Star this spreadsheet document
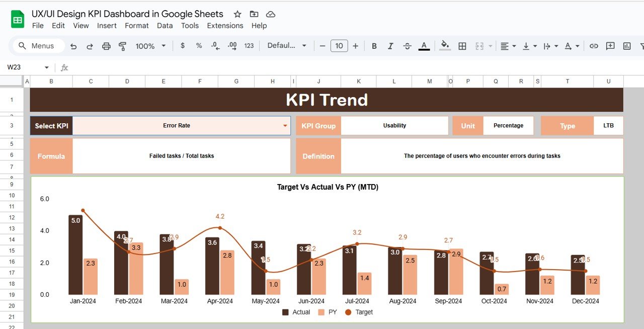The image size is (644, 329). (x=237, y=14)
